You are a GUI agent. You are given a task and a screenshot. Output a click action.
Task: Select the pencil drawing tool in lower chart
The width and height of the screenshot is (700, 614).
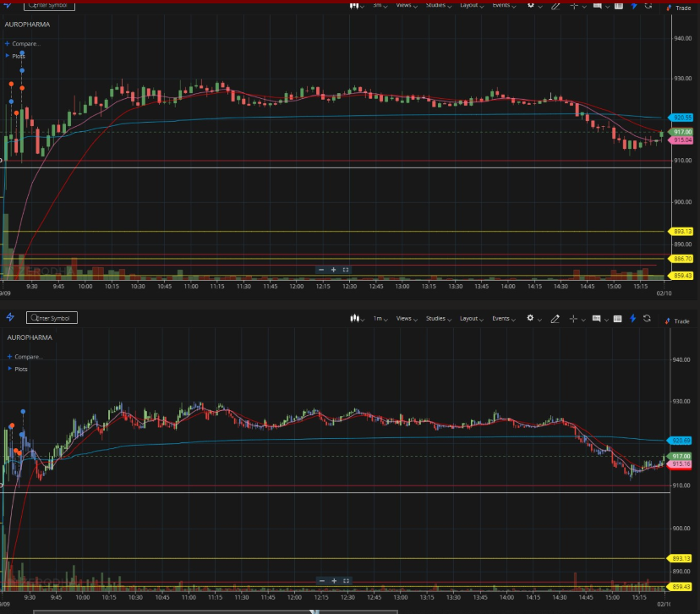click(555, 319)
